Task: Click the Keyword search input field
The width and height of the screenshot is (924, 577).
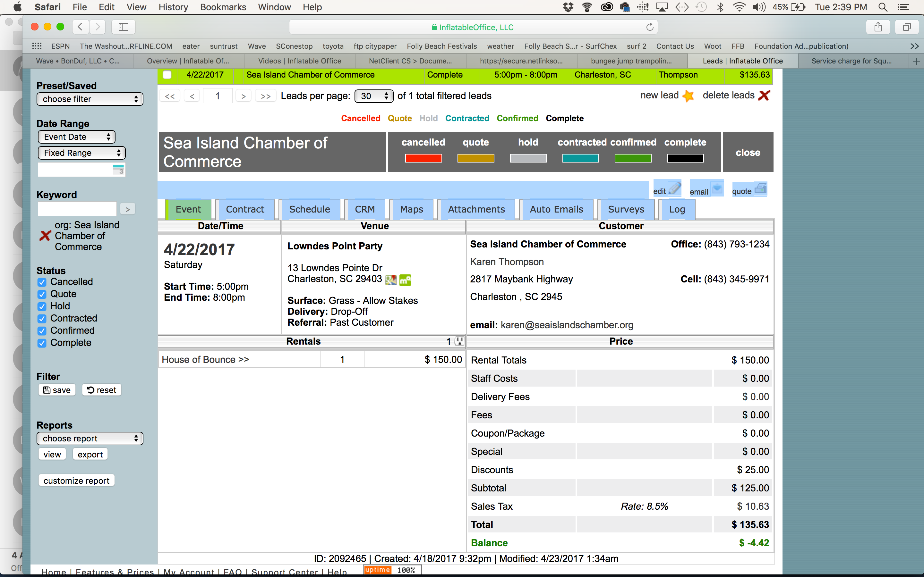Action: coord(77,209)
